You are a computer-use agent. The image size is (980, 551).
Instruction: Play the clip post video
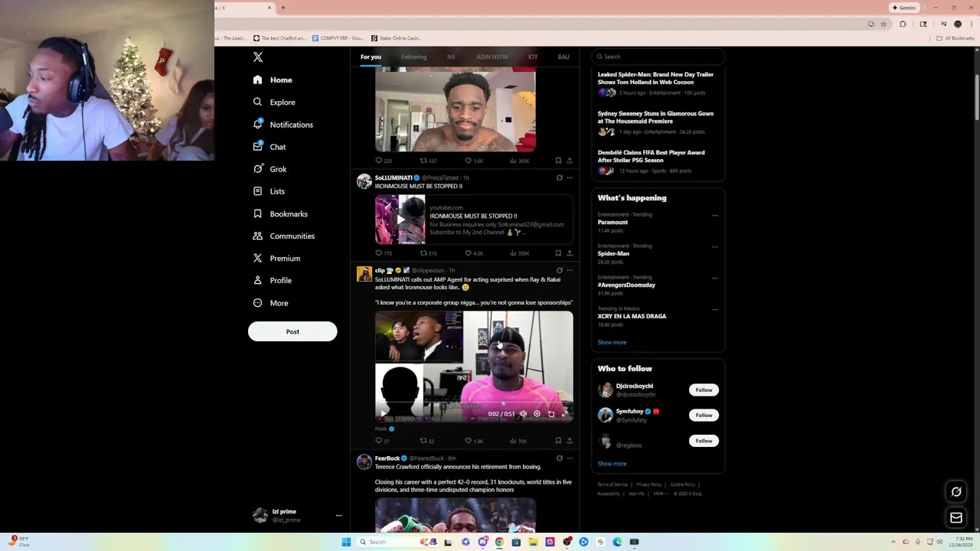pyautogui.click(x=384, y=414)
